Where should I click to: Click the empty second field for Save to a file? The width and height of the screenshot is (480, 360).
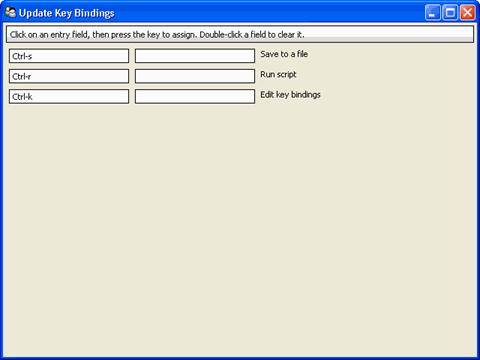pos(195,56)
